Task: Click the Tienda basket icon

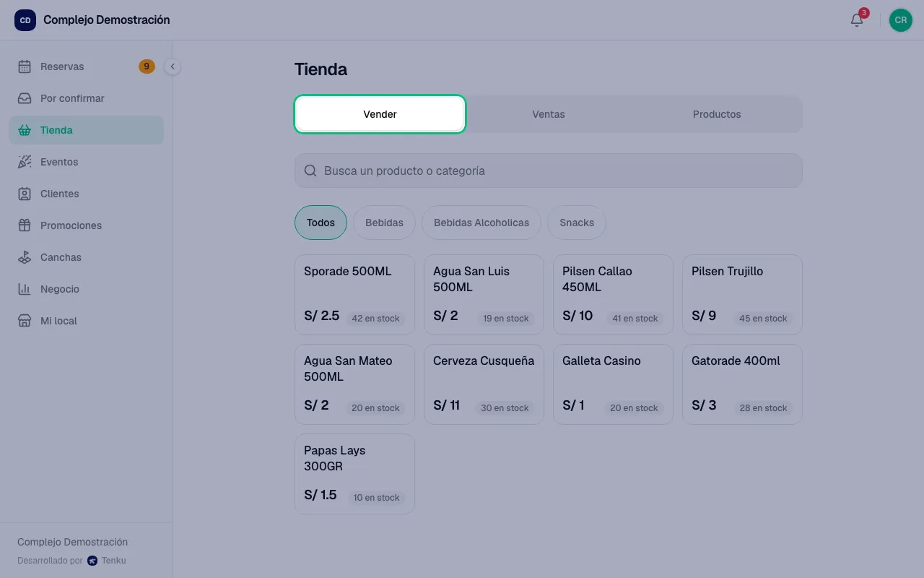Action: tap(25, 130)
